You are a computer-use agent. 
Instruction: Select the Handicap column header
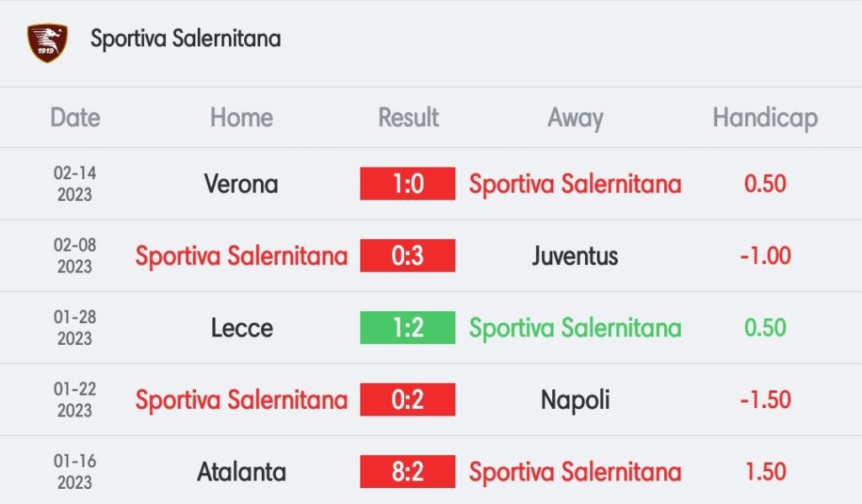764,118
